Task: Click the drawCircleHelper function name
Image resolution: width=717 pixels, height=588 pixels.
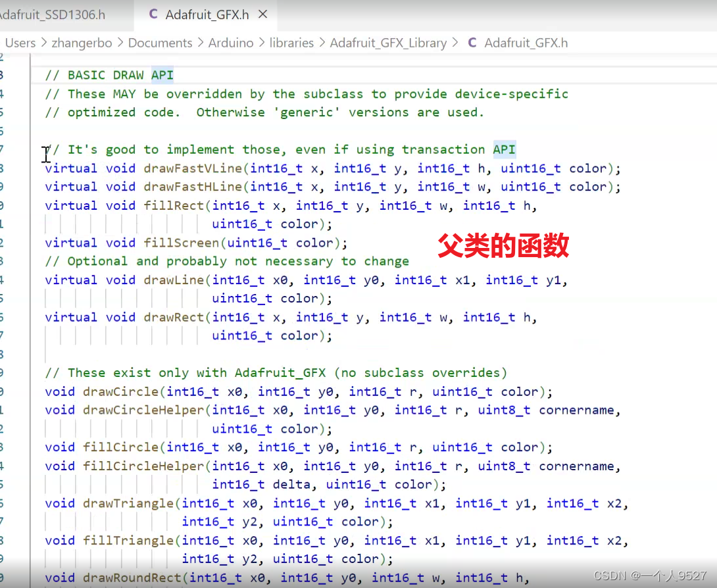Action: click(143, 410)
